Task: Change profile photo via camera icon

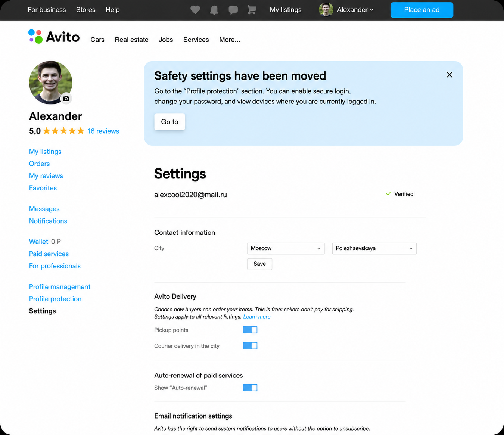Action: click(x=66, y=99)
